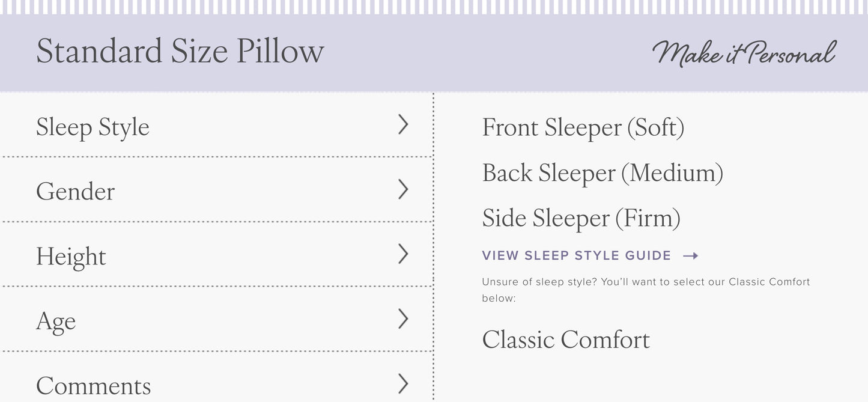Screen dimensions: 868x402
Task: Click the chevron next to Gender
Action: [x=403, y=189]
